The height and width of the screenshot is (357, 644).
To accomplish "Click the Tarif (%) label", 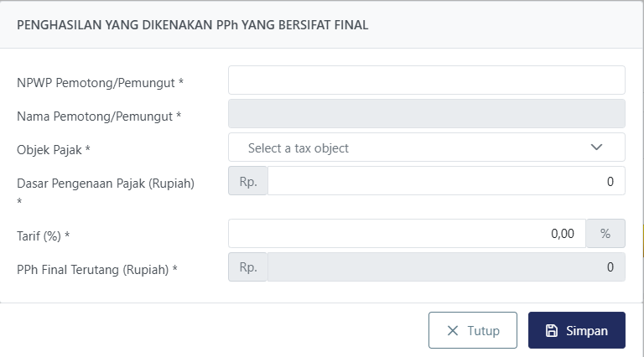I will [43, 236].
